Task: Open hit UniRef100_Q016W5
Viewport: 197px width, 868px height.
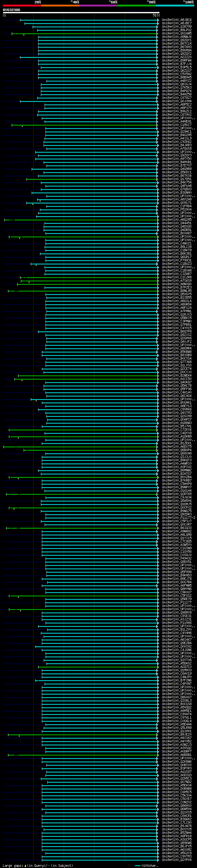Action: pyautogui.click(x=177, y=33)
